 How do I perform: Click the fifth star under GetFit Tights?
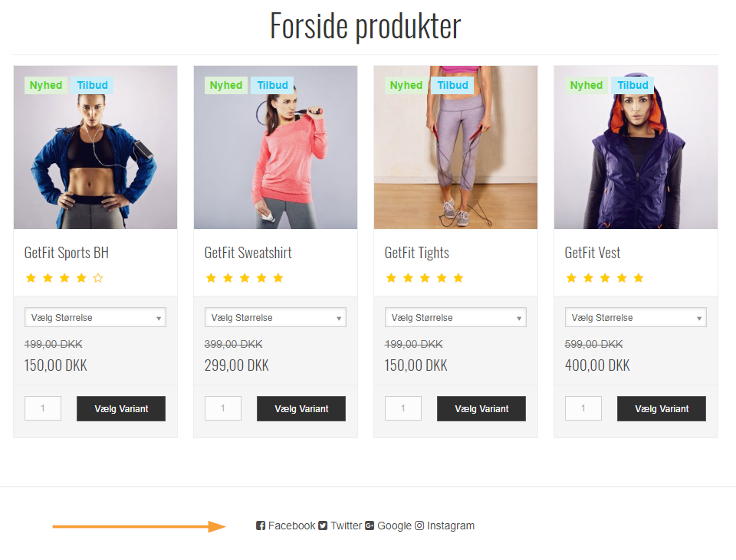(458, 278)
